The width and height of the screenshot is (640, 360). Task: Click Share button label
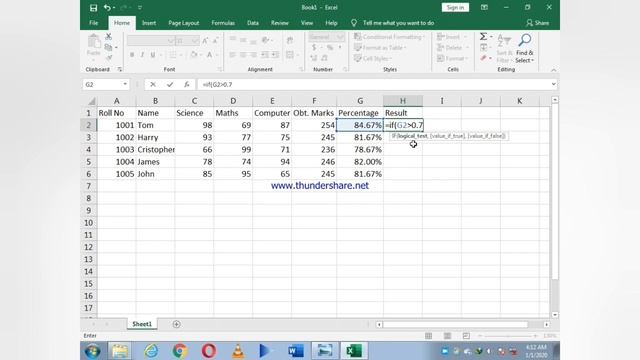(542, 23)
